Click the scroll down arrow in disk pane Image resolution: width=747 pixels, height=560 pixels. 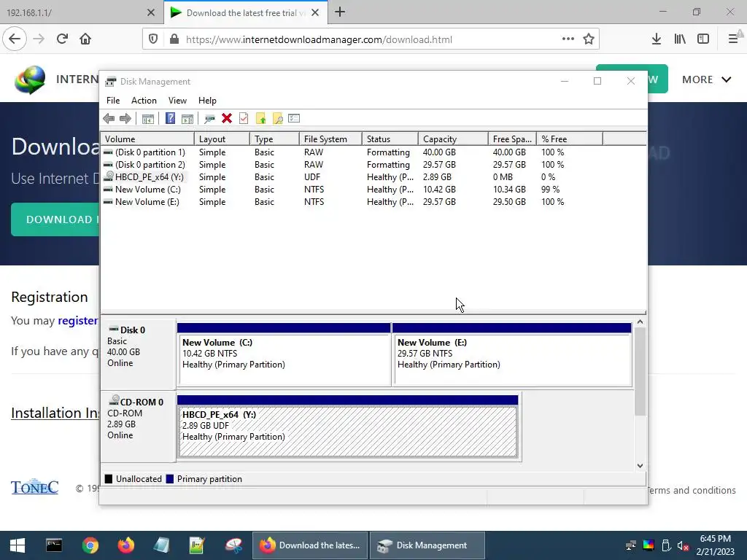(x=640, y=466)
